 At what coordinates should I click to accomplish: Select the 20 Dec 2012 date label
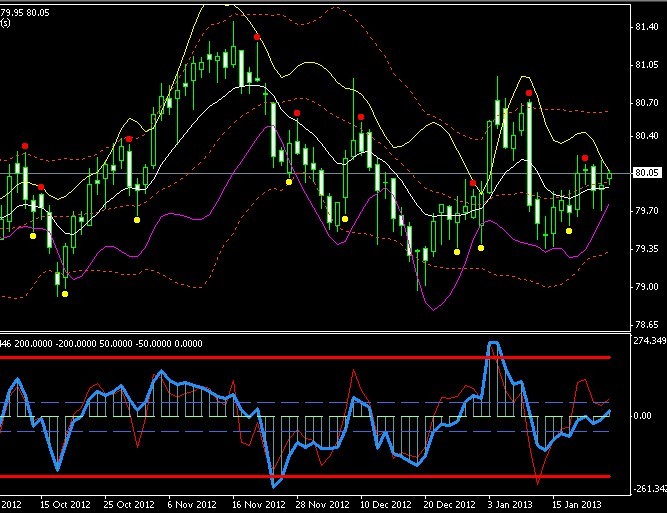coord(449,505)
